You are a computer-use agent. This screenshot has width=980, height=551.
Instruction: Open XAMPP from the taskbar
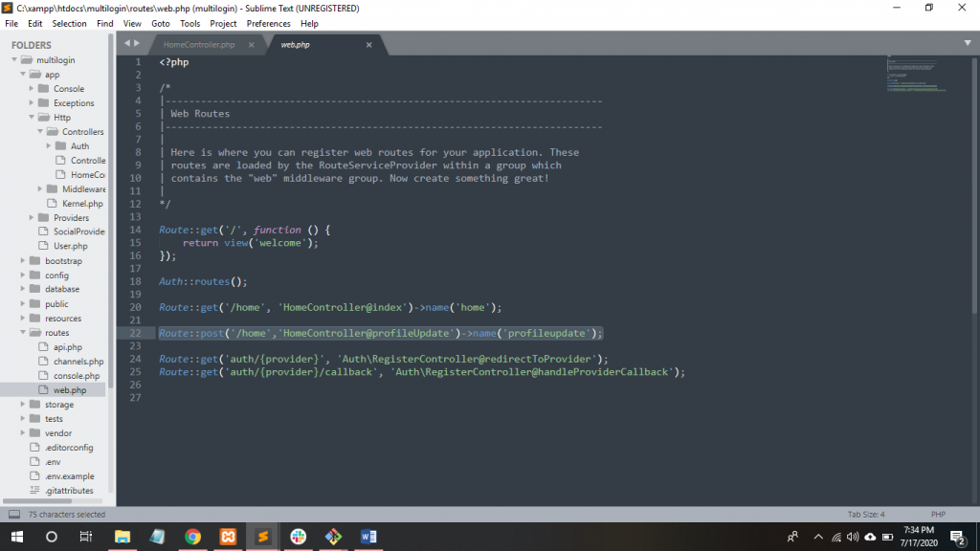[228, 537]
